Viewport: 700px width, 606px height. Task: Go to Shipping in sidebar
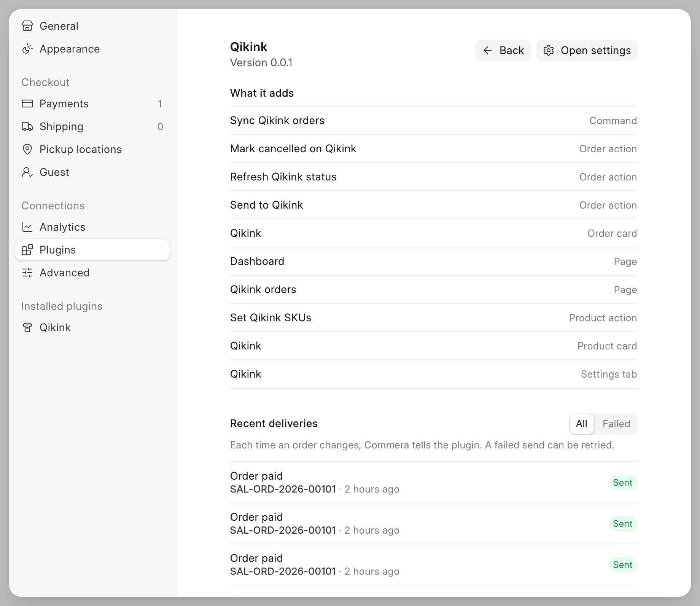click(x=92, y=126)
